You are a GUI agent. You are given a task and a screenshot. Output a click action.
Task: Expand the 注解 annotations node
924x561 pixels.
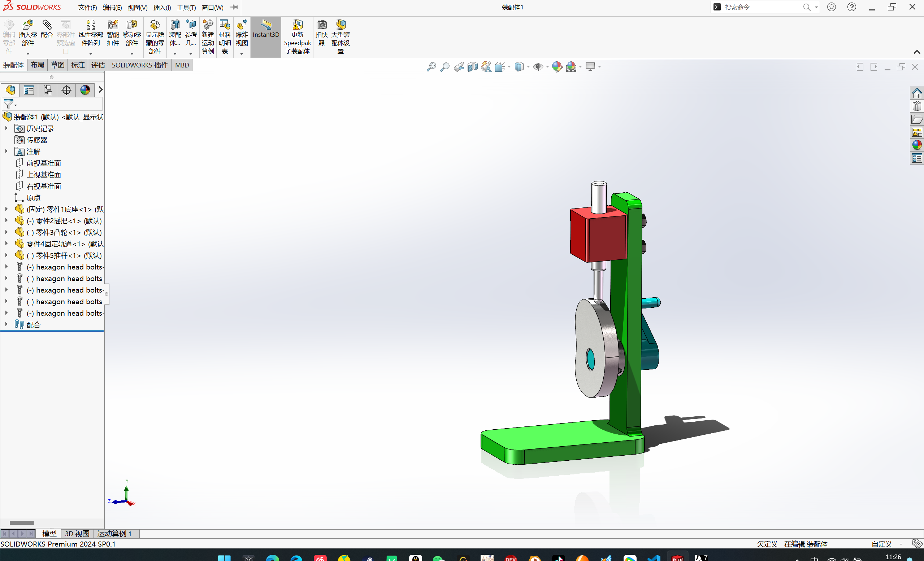6,151
